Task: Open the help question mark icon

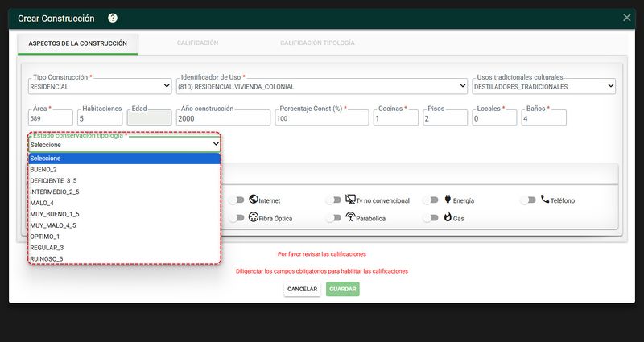Action: tap(113, 18)
